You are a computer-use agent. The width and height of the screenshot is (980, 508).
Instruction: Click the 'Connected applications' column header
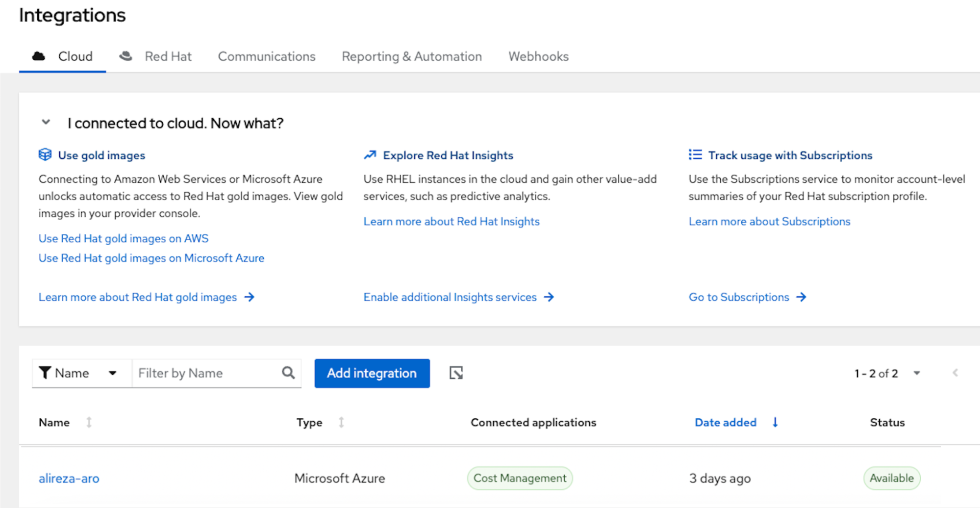(x=533, y=422)
